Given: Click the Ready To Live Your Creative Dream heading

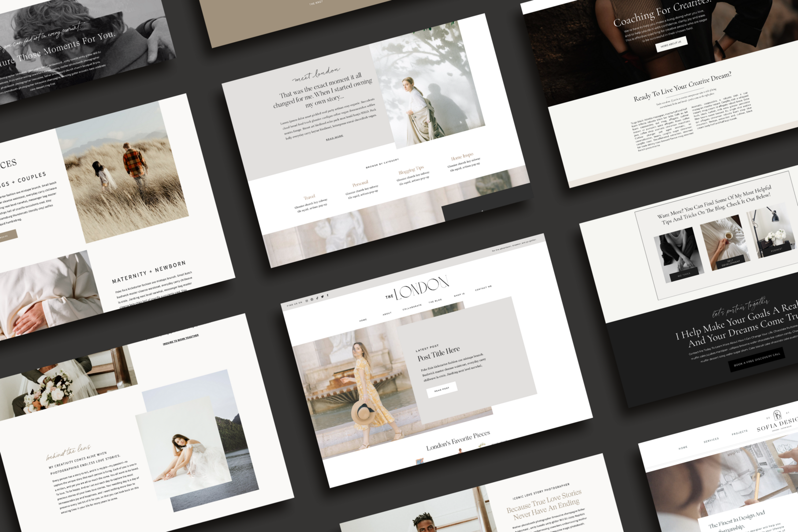Looking at the screenshot, I should (682, 86).
